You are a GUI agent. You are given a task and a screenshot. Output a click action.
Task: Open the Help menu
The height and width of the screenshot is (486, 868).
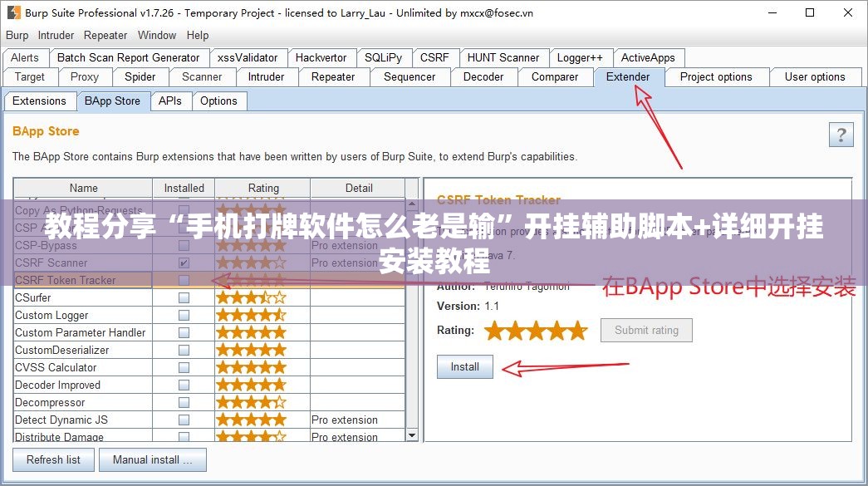click(x=198, y=36)
